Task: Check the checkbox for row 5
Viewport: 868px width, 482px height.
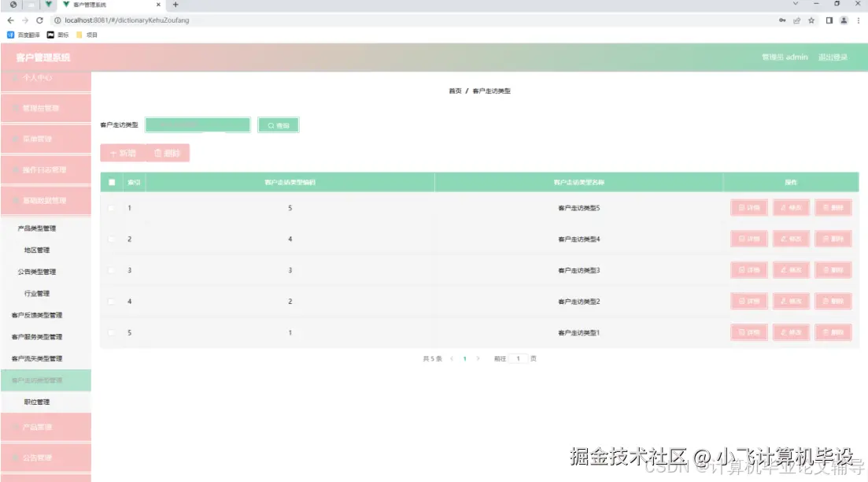Action: point(112,333)
